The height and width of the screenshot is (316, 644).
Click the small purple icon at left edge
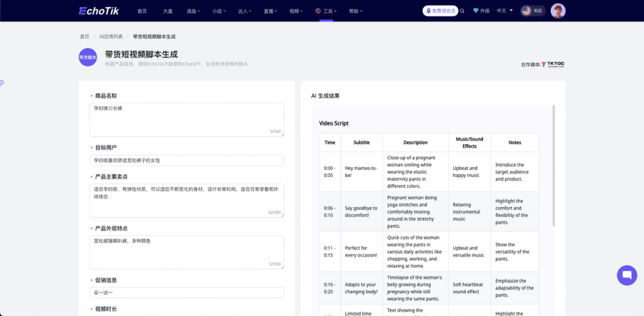coord(2,82)
